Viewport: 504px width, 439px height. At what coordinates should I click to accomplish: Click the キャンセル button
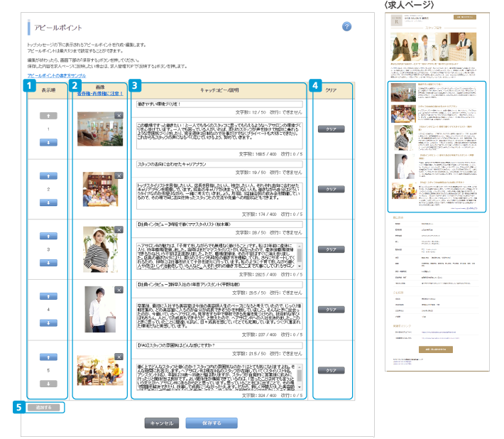click(162, 423)
